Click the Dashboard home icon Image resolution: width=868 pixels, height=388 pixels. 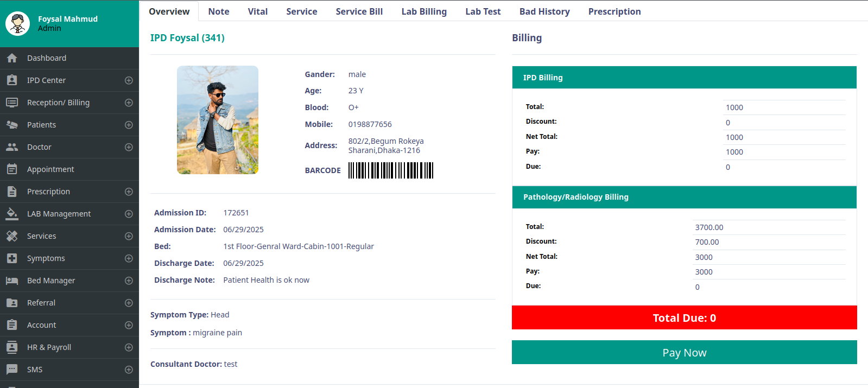pyautogui.click(x=12, y=58)
